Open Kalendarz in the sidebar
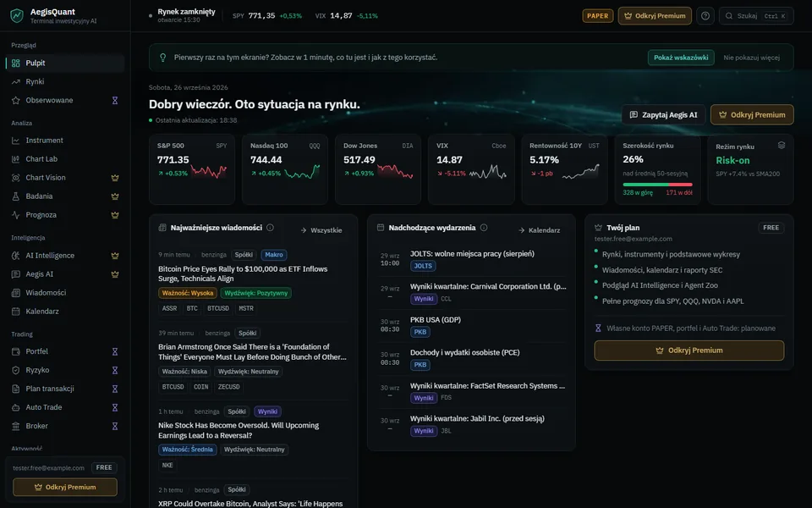Viewport: 812px width, 508px height. [65, 312]
